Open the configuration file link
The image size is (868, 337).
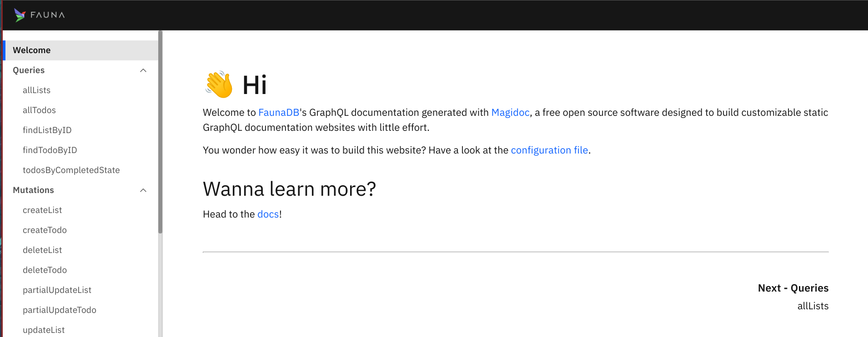549,150
